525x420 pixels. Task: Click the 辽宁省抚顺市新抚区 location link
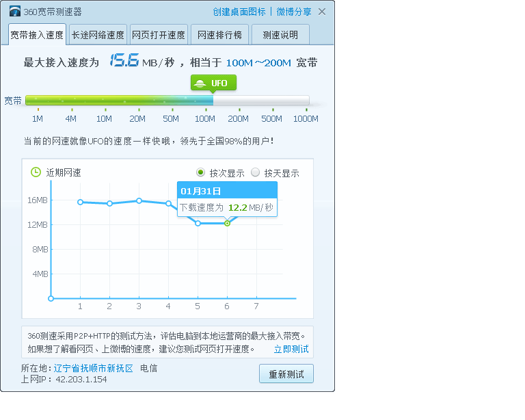(94, 368)
